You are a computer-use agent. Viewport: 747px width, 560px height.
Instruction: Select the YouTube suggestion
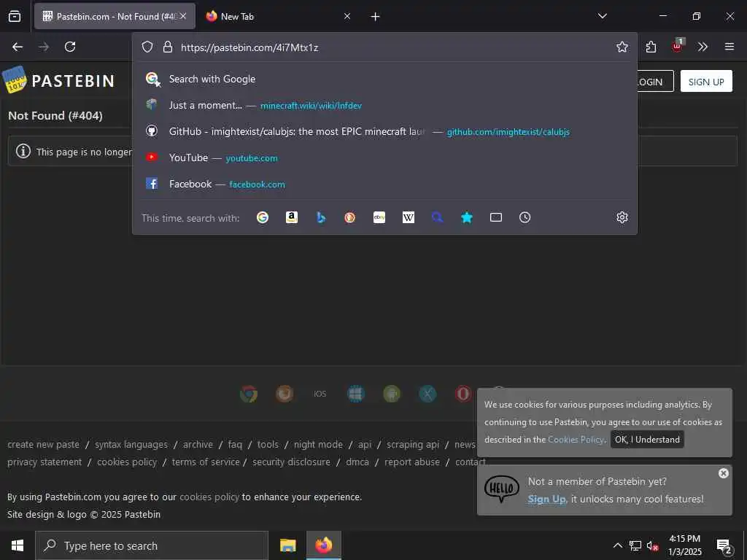pos(384,157)
